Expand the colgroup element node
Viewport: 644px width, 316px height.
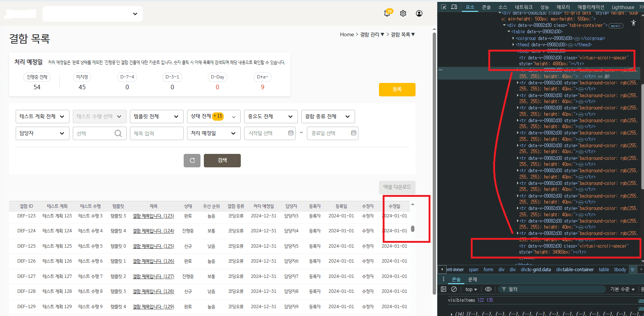pos(514,38)
